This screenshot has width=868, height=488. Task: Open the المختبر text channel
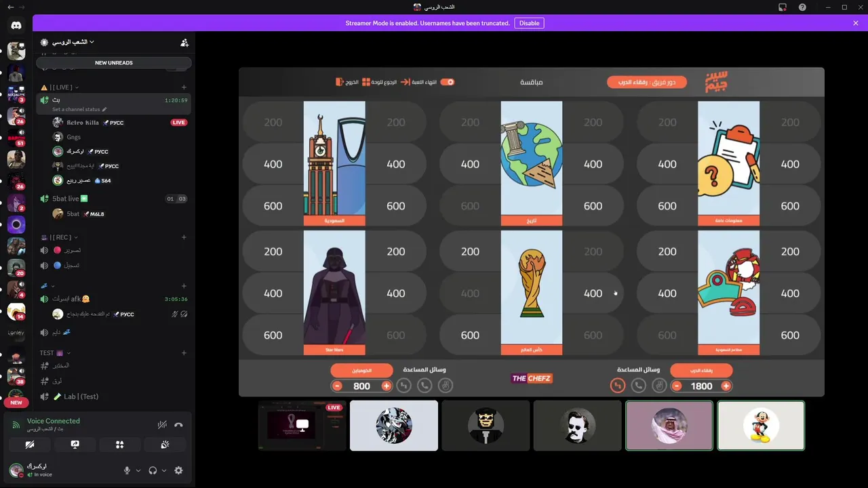tap(114, 366)
